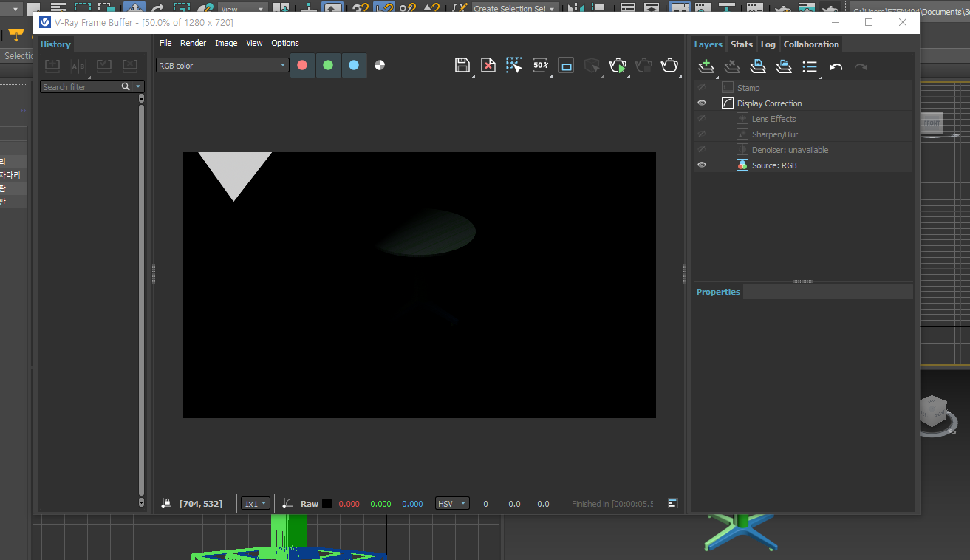Toggle the blue channel display
Screen dimensions: 970x560
(x=354, y=65)
